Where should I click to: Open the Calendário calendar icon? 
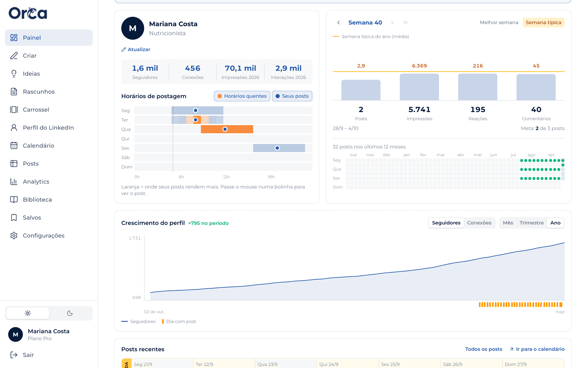click(14, 145)
